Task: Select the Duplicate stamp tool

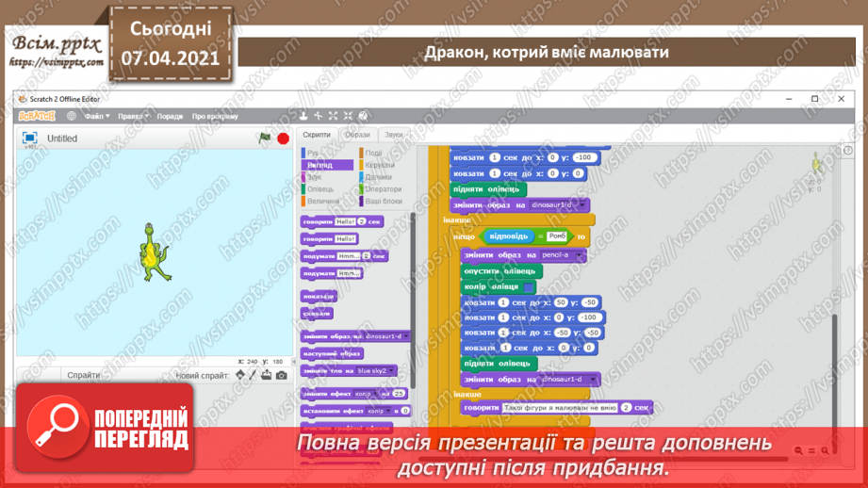Action: click(303, 116)
